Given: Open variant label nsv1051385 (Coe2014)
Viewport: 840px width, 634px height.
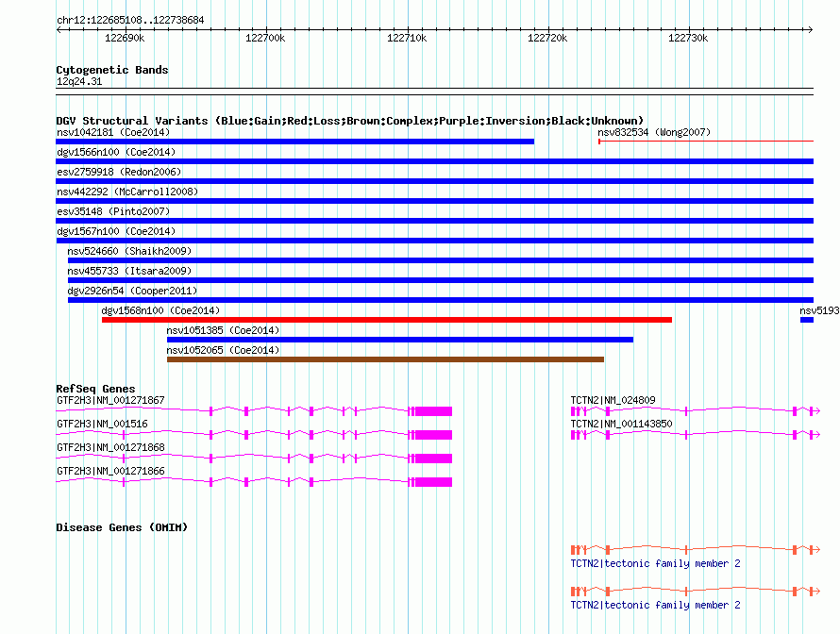Looking at the screenshot, I should [223, 330].
